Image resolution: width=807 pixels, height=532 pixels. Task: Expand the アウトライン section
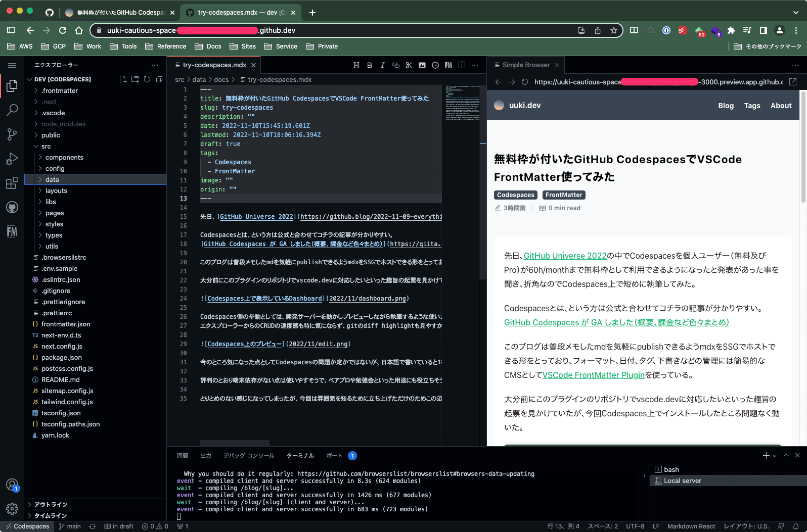[x=95, y=505]
